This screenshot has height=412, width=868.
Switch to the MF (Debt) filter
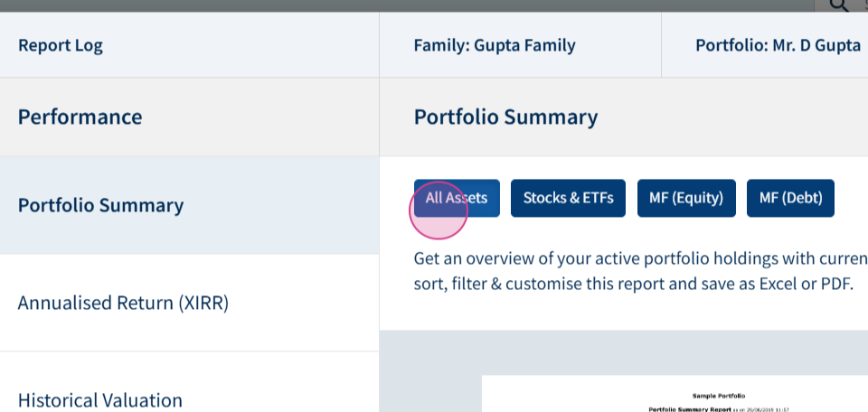pyautogui.click(x=790, y=198)
